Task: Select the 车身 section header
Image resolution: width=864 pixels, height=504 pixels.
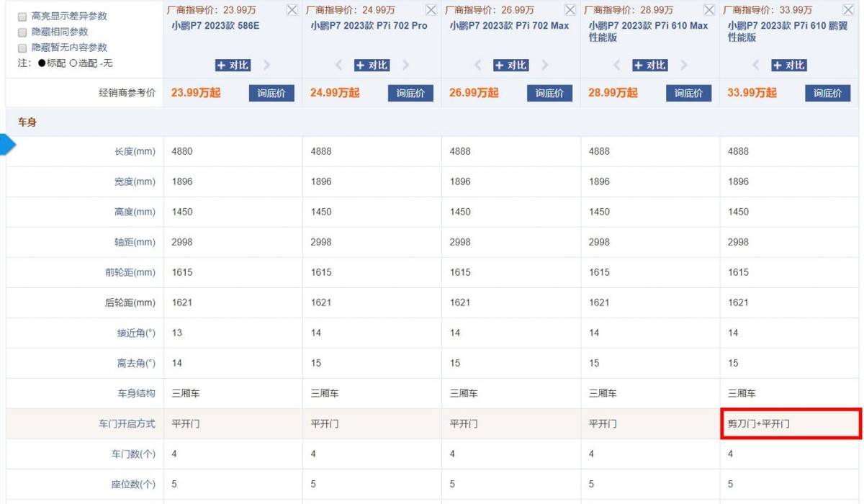Action: (x=27, y=122)
